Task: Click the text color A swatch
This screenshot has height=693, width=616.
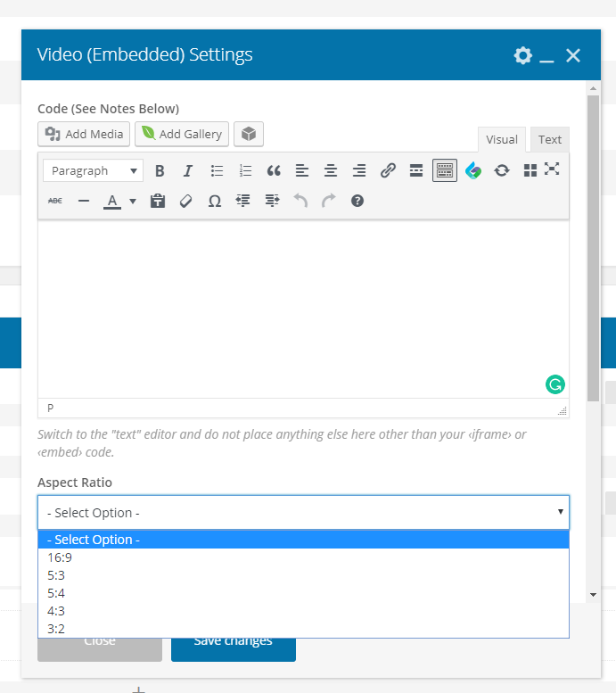Action: [x=112, y=201]
